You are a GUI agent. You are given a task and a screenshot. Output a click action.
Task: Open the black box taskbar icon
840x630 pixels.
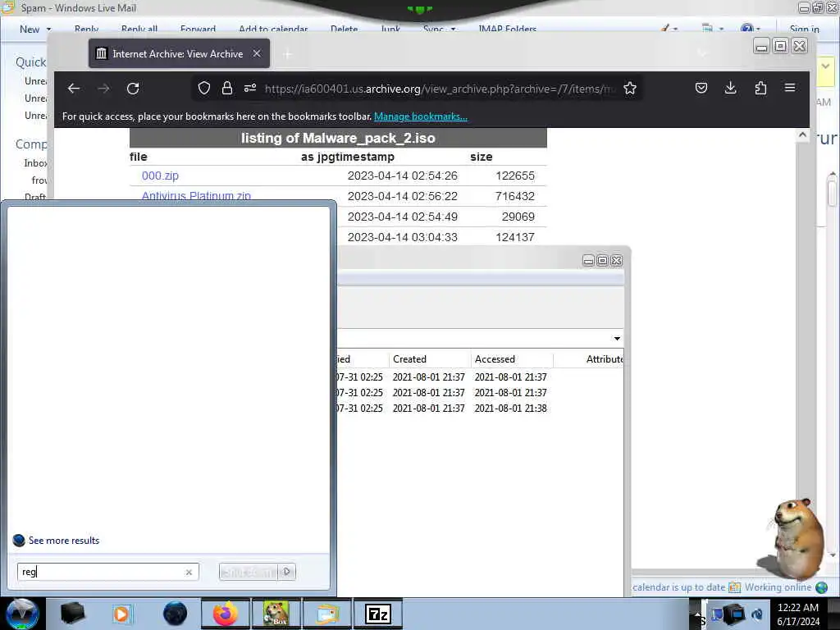[x=72, y=614]
